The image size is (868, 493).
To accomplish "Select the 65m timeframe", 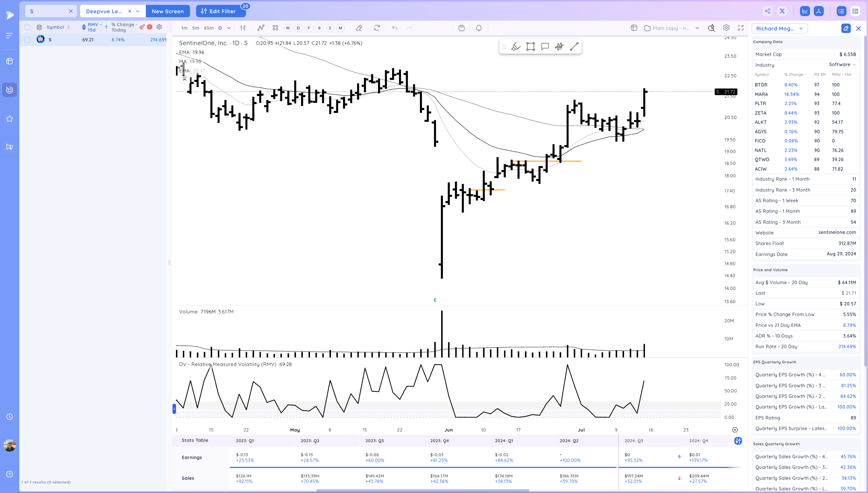I will click(x=209, y=28).
